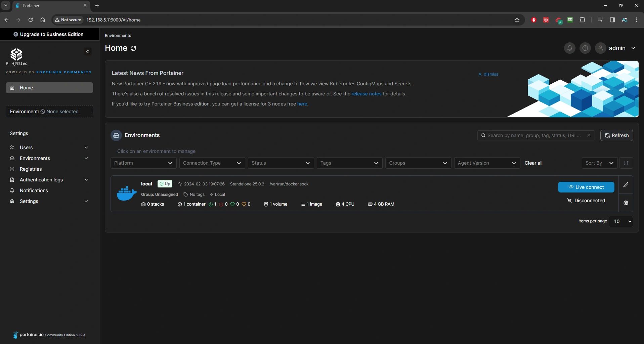
Task: Open the release notes link
Action: [366, 94]
